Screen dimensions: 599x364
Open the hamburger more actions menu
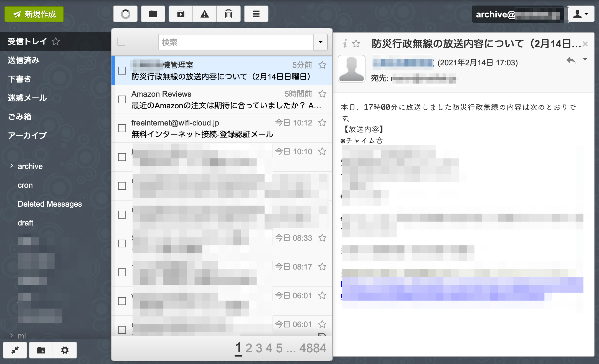pos(256,14)
